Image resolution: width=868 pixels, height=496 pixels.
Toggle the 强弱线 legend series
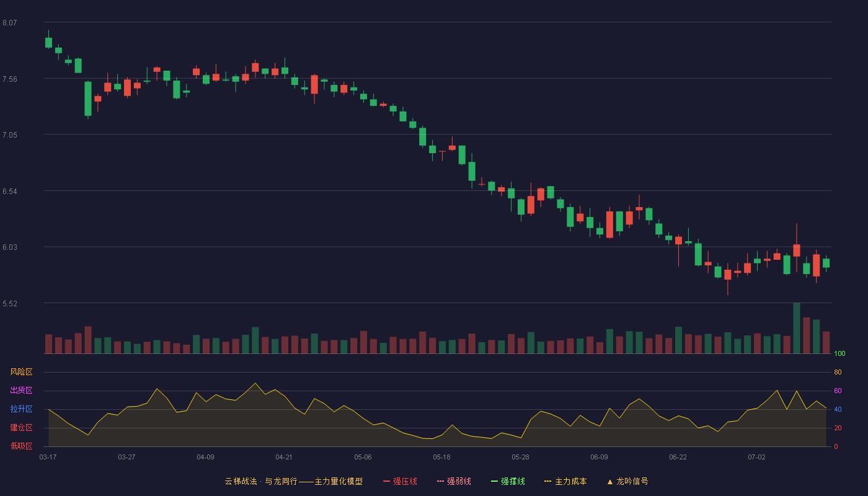(454, 481)
